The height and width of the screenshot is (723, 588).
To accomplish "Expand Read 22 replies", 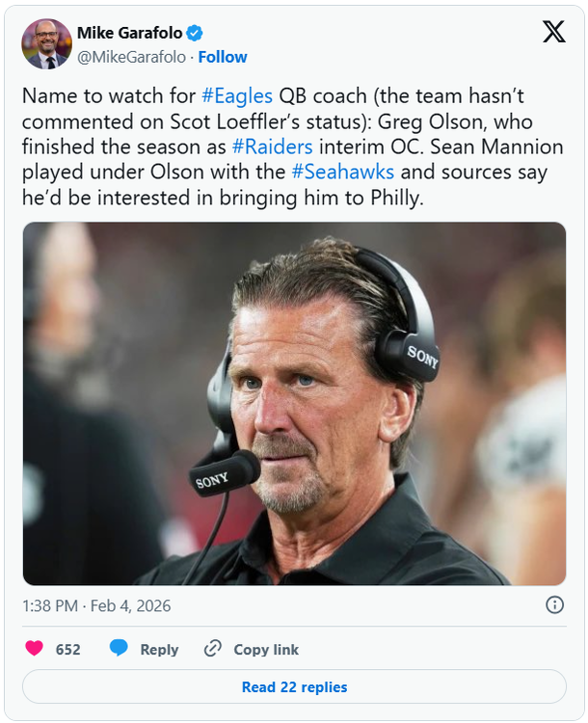I will (294, 687).
